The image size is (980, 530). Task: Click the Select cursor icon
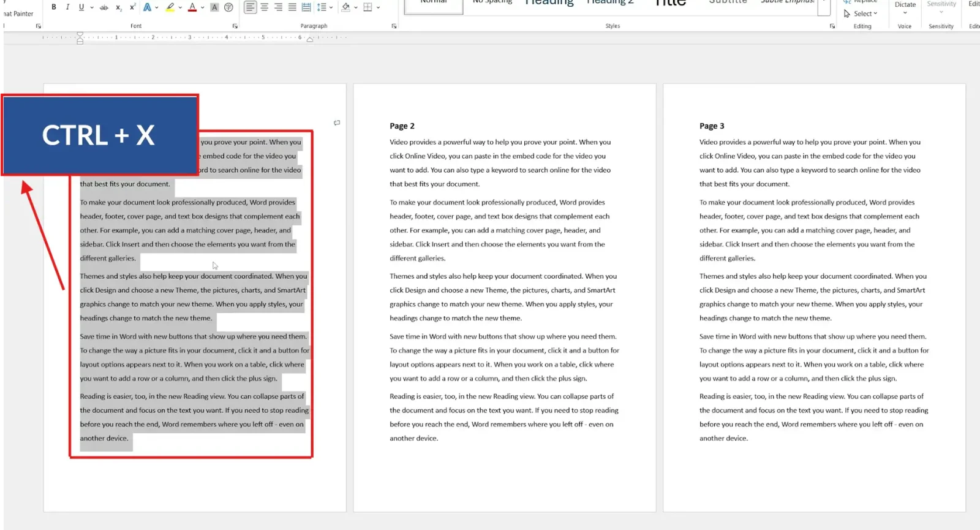pyautogui.click(x=847, y=13)
